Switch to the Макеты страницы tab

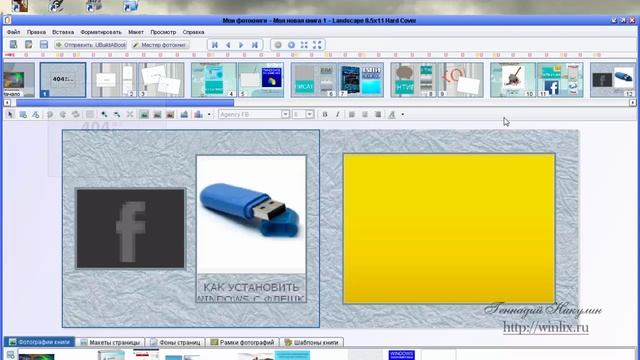110,342
